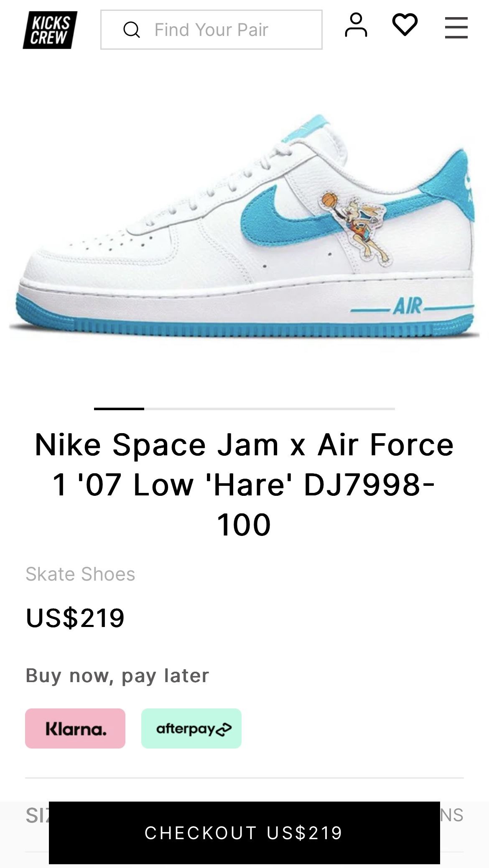Select the Klarna payment badge
This screenshot has height=868, width=489.
point(75,728)
